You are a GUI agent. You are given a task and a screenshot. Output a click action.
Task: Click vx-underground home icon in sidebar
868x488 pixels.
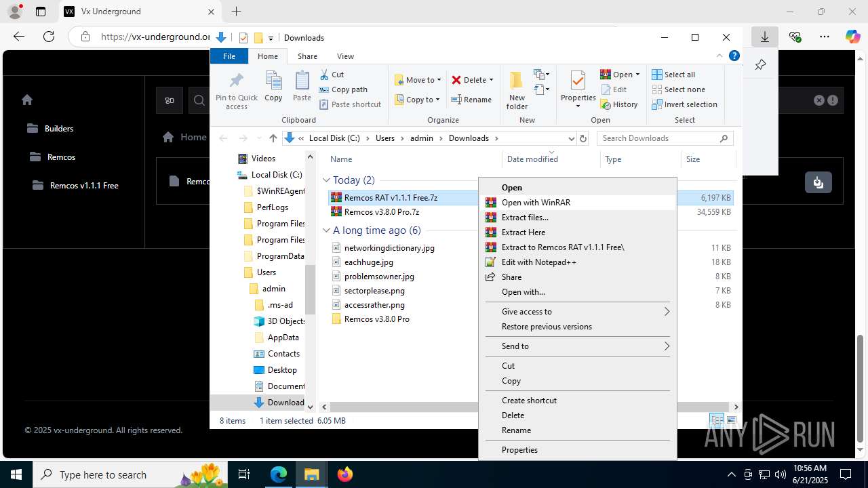(27, 100)
